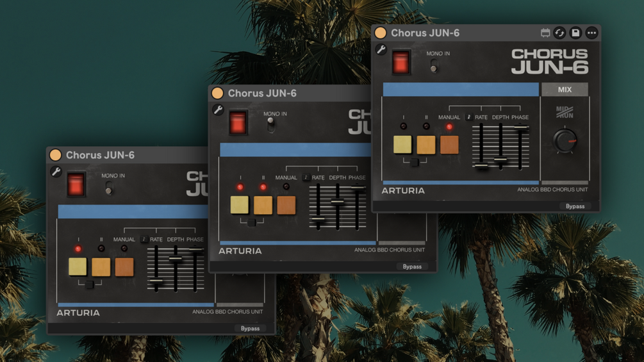Click the large CHORUS JUN-6 logo in right window
The image size is (644, 362).
pos(550,61)
